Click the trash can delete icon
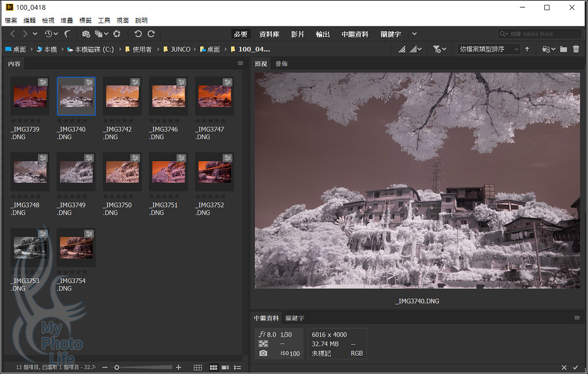The width and height of the screenshot is (588, 374). point(576,49)
